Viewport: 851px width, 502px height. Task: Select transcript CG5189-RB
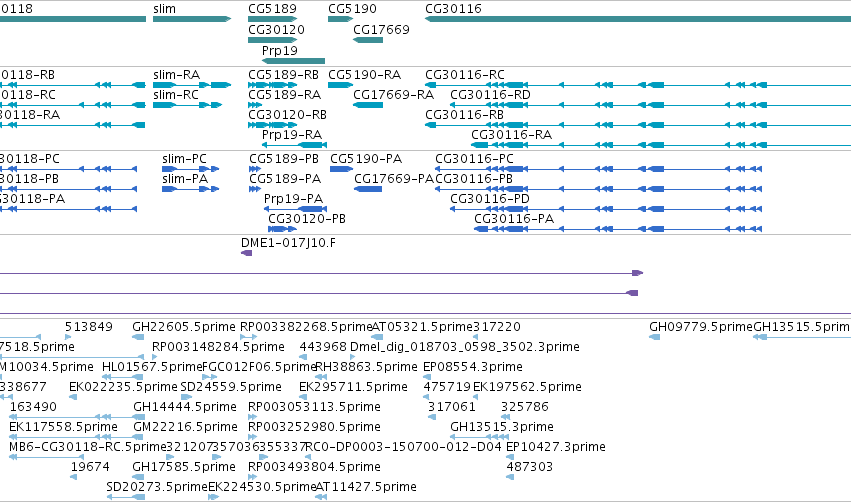click(x=283, y=74)
